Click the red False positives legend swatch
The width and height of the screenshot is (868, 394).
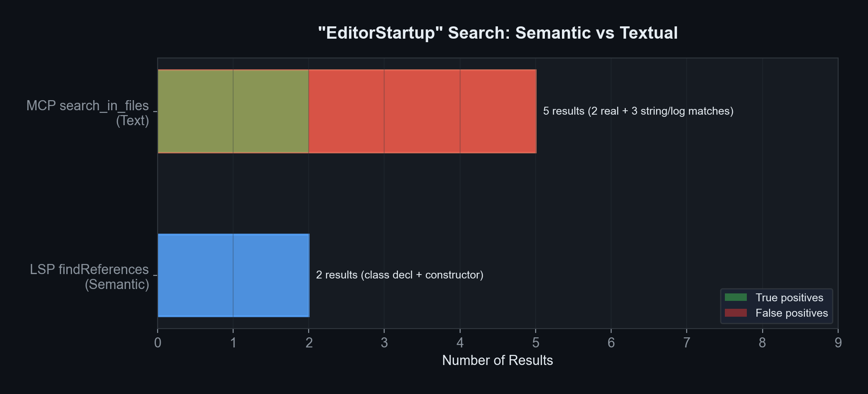(x=735, y=313)
